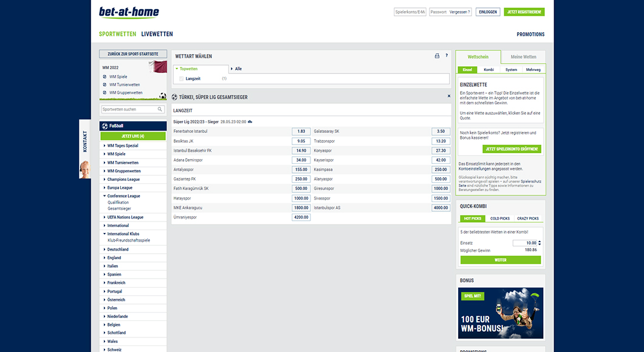Open the 100 EUR WM-Bonus banner

click(x=501, y=313)
